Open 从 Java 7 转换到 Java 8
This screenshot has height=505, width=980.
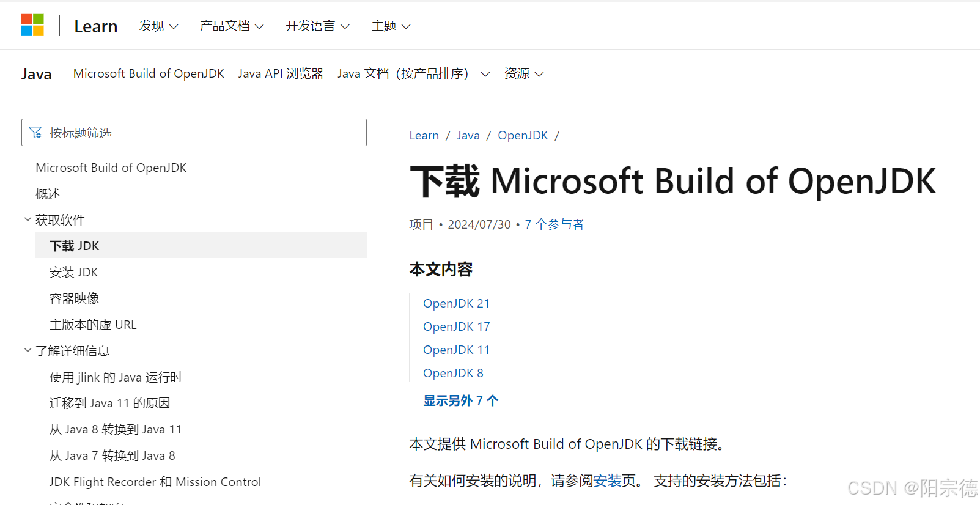(112, 455)
